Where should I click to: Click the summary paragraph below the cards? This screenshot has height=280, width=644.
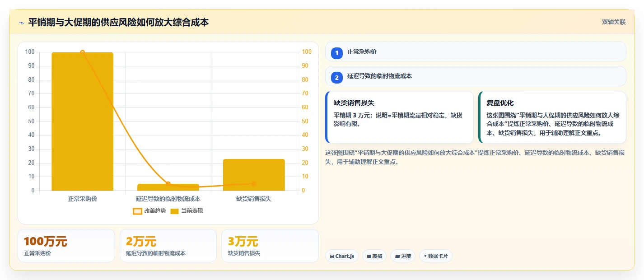[475, 157]
